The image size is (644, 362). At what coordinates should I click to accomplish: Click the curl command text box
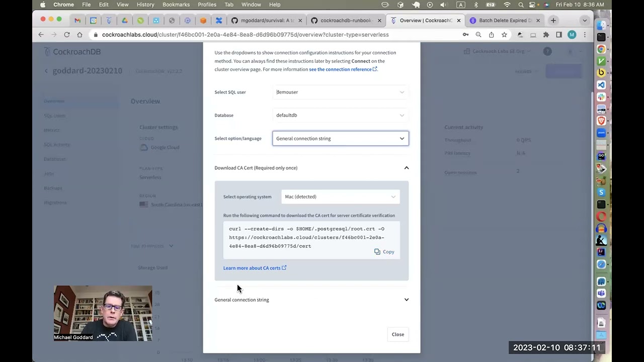(x=311, y=240)
